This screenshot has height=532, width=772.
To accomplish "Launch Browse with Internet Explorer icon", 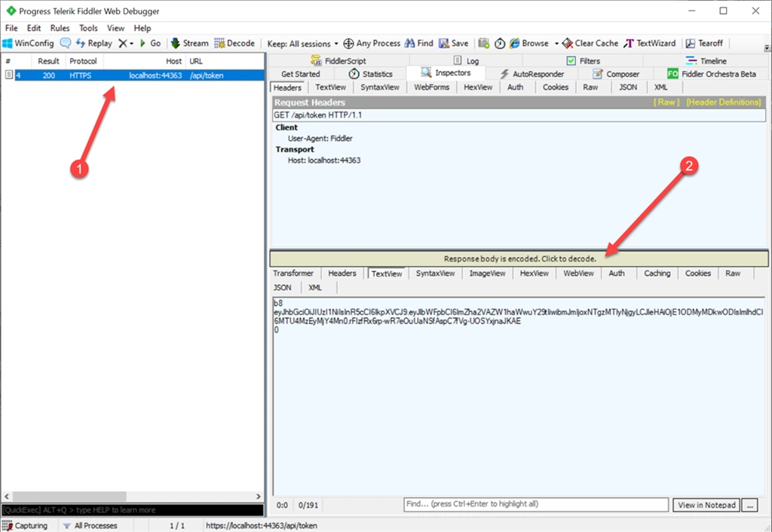I will 529,43.
